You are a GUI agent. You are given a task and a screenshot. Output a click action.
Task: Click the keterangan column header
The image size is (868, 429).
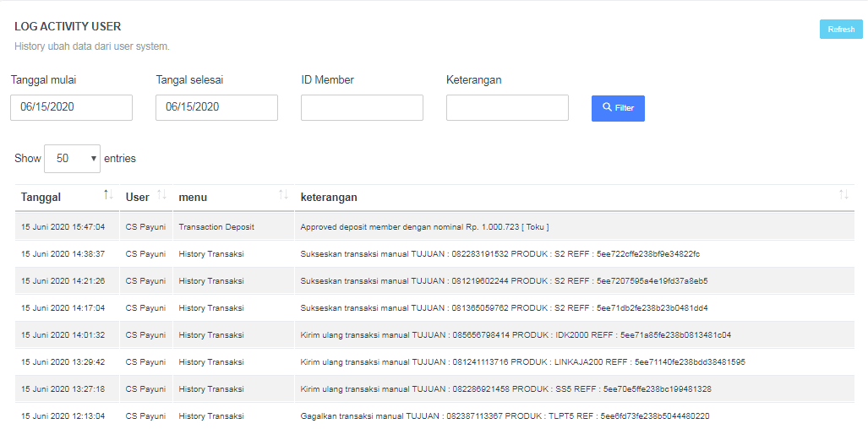575,198
